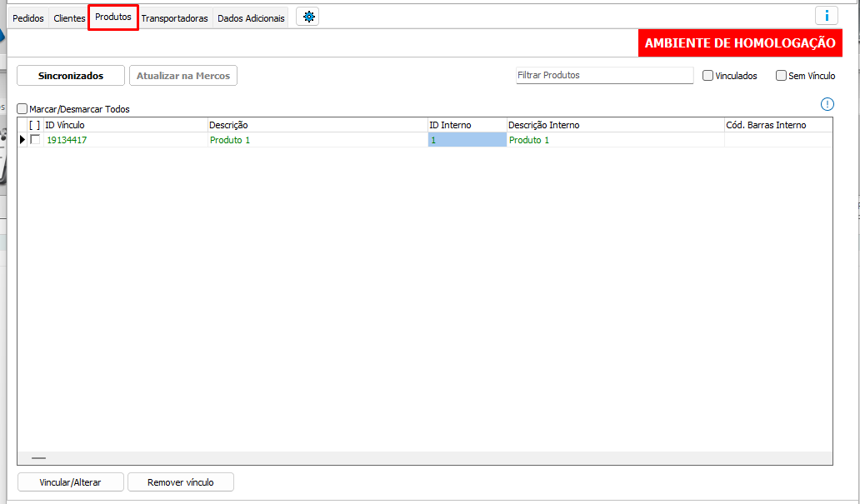Click the row indicator arrow for Produto 1
Viewport: 860px width, 504px height.
point(22,140)
